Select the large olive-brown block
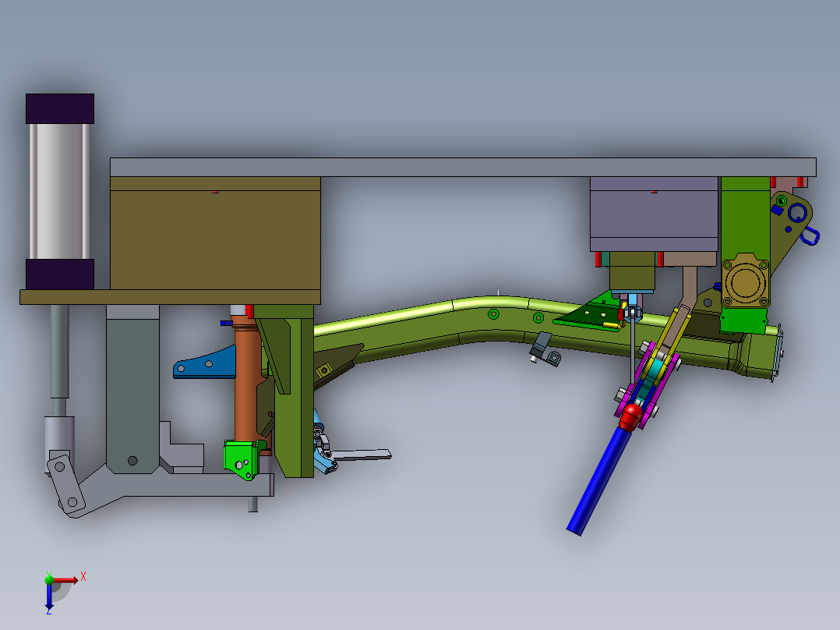The height and width of the screenshot is (630, 840). (x=215, y=233)
